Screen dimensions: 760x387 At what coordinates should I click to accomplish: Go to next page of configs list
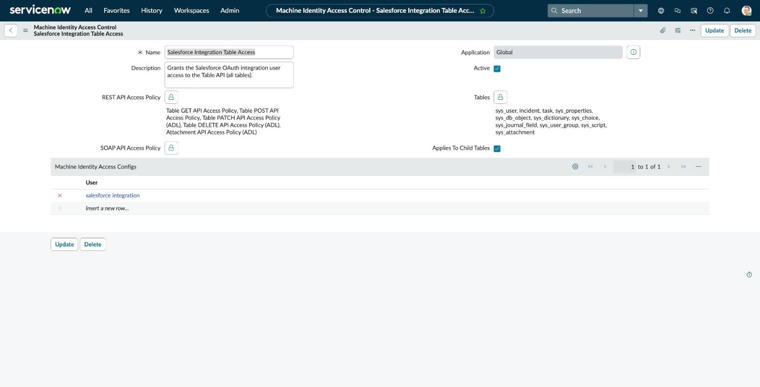coord(669,166)
